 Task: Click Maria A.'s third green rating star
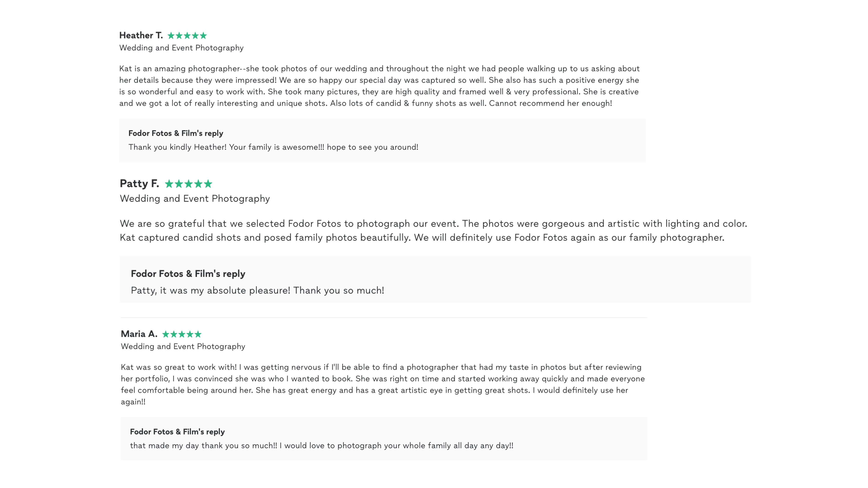(x=182, y=334)
